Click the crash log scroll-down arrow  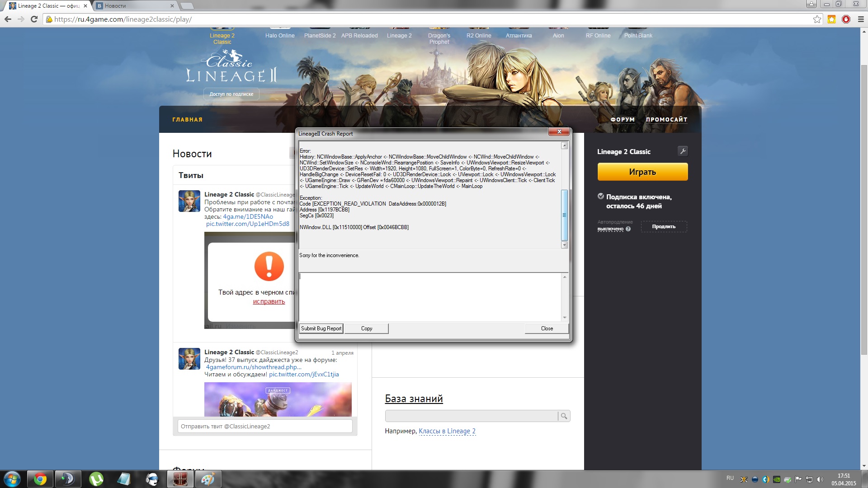(x=564, y=245)
